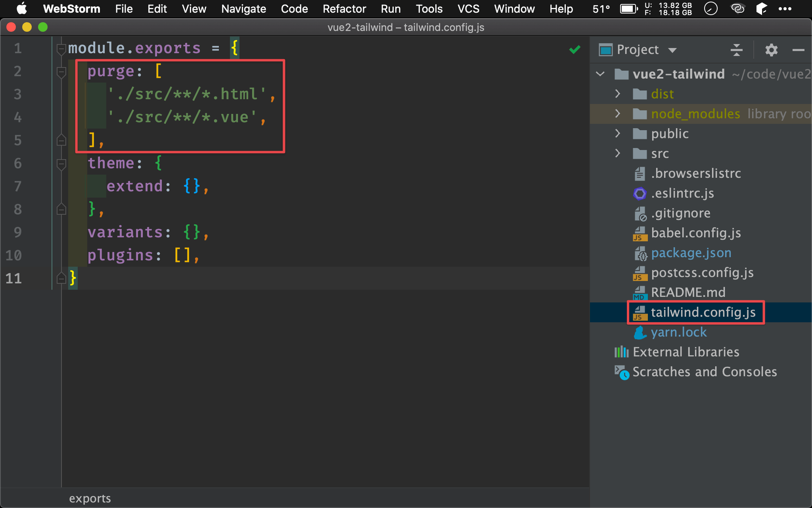Select the .eslintrc.js file
Screen dimensions: 812x508
[682, 193]
